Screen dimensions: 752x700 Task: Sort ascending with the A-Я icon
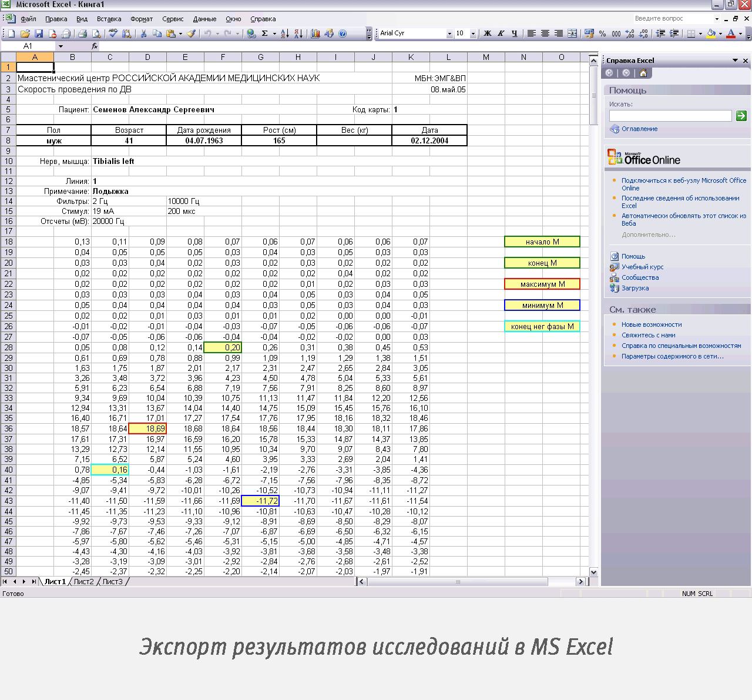(x=285, y=34)
